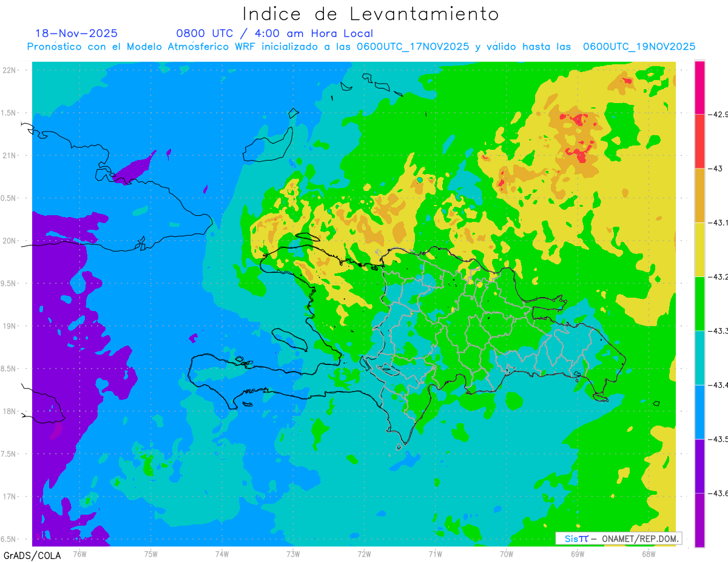This screenshot has width=728, height=562.
Task: Select the teal legend swatch below -43.3
Action: 699,358
